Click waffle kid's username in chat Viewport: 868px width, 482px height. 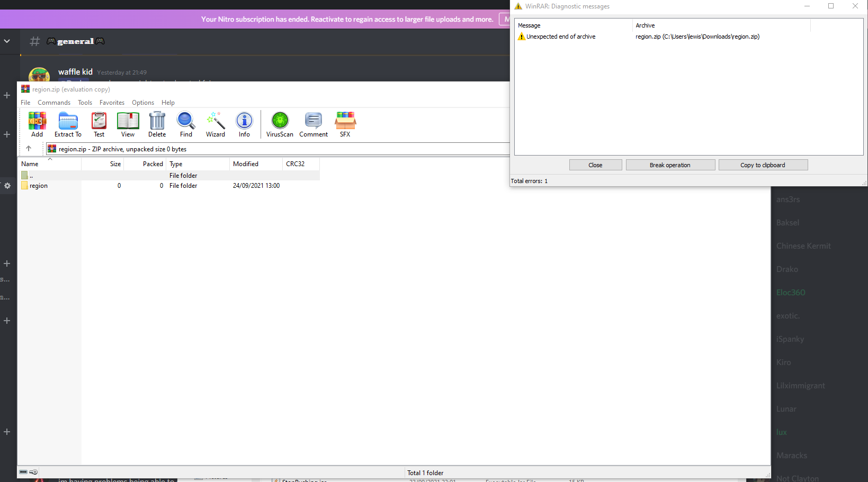click(x=75, y=72)
